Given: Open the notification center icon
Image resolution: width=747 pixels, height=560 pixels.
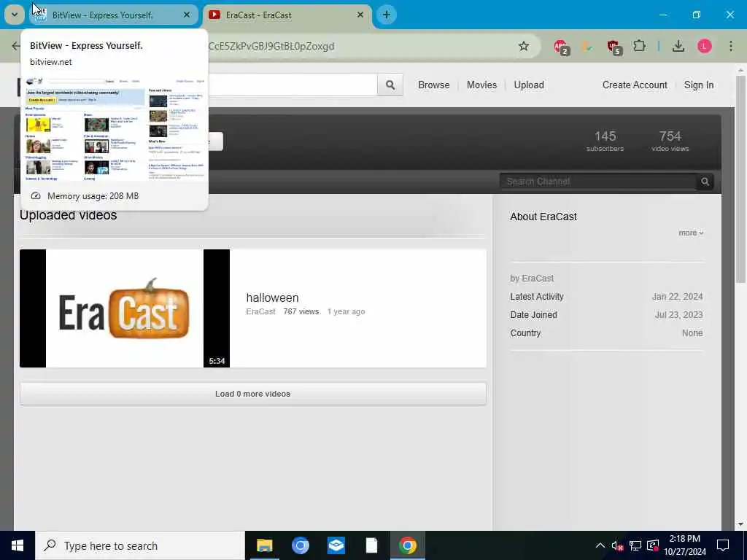Looking at the screenshot, I should coord(723,545).
